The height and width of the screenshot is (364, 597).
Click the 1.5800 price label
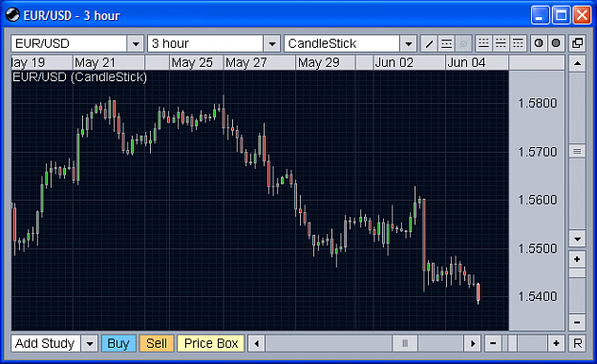[x=537, y=103]
